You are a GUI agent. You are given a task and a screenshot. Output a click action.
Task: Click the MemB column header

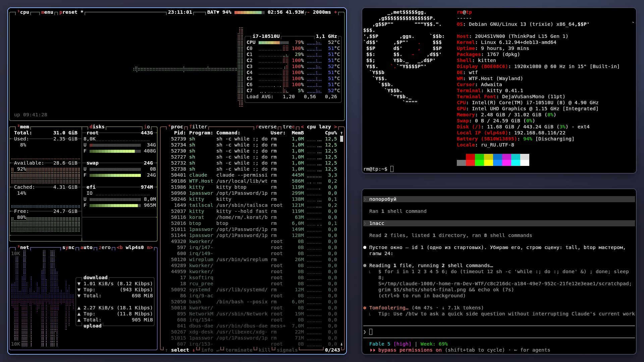coord(298,133)
